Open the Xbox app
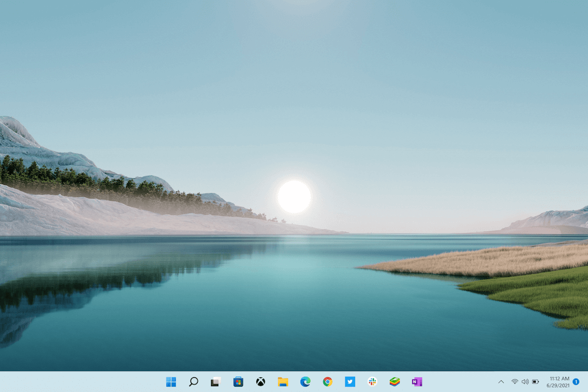This screenshot has width=588, height=392. point(259,382)
